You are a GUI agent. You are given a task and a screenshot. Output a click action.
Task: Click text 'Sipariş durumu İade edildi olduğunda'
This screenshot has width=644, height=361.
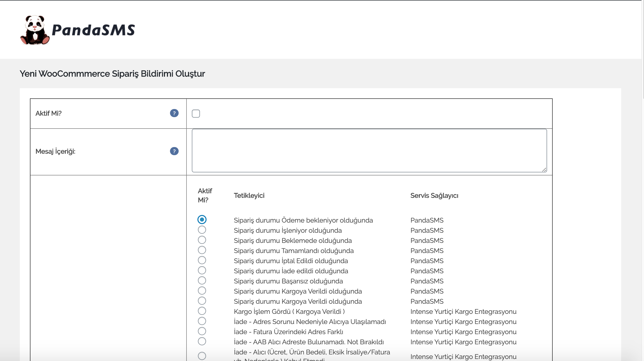291,271
